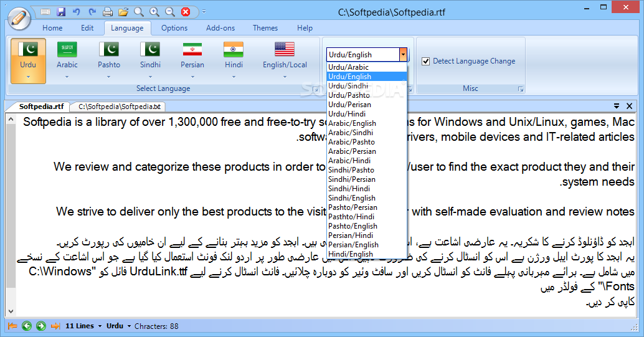Open the Select Language group launcher
This screenshot has width=644, height=337.
click(315, 89)
